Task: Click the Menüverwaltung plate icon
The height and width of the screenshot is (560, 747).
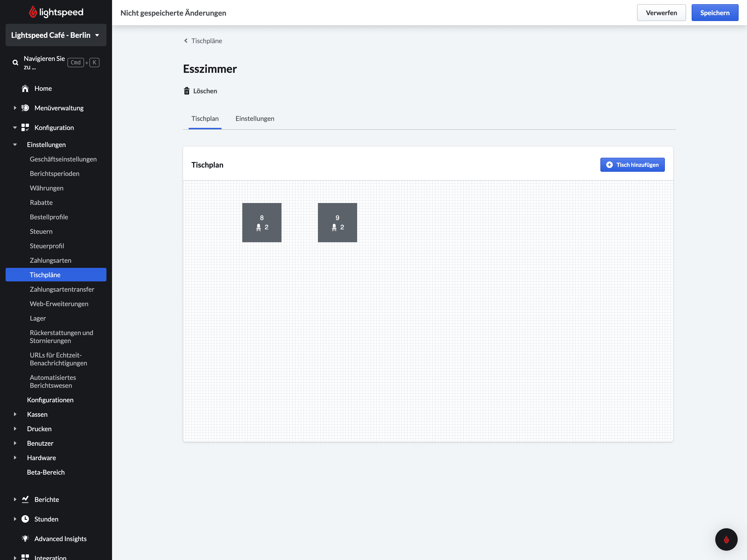Action: (x=25, y=108)
